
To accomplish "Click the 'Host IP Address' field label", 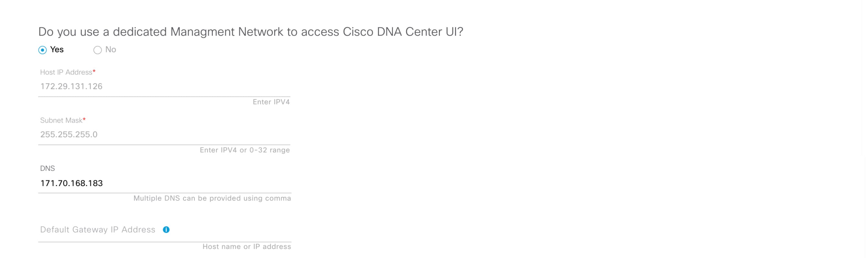I will [x=66, y=72].
